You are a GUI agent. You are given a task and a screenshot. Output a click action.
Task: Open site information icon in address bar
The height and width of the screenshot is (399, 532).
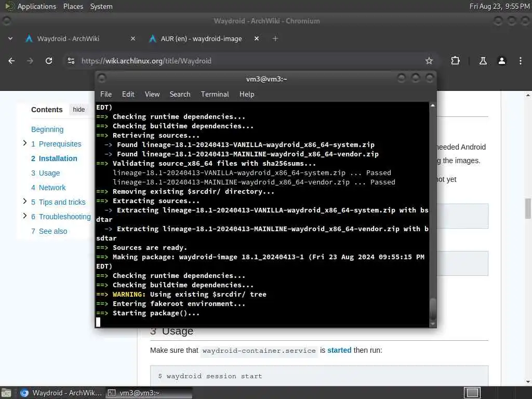click(71, 61)
